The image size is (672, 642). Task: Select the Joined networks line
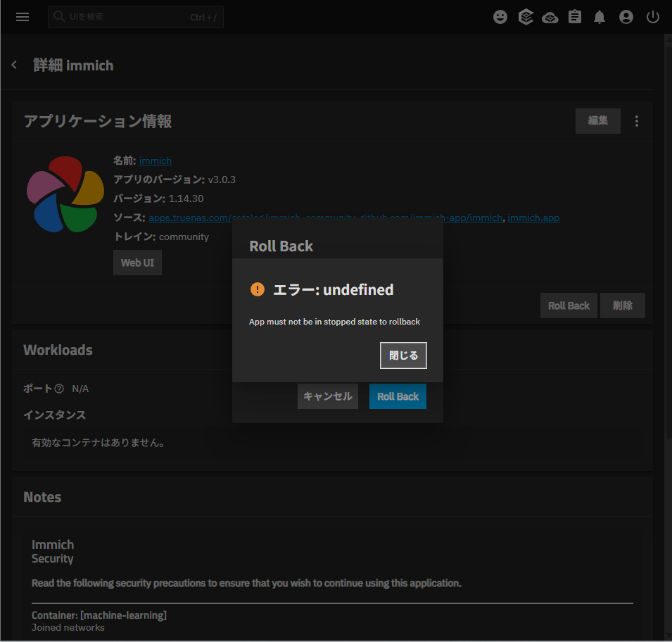point(68,627)
